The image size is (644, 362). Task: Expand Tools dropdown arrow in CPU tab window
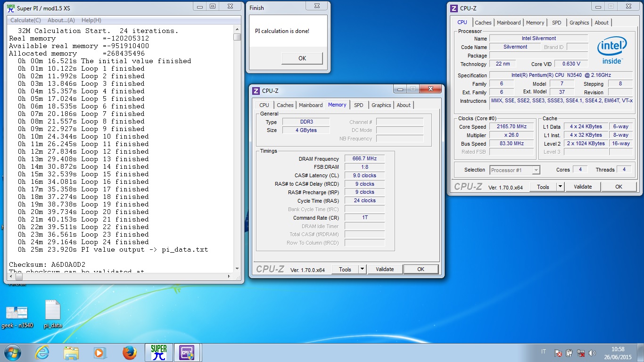click(560, 187)
